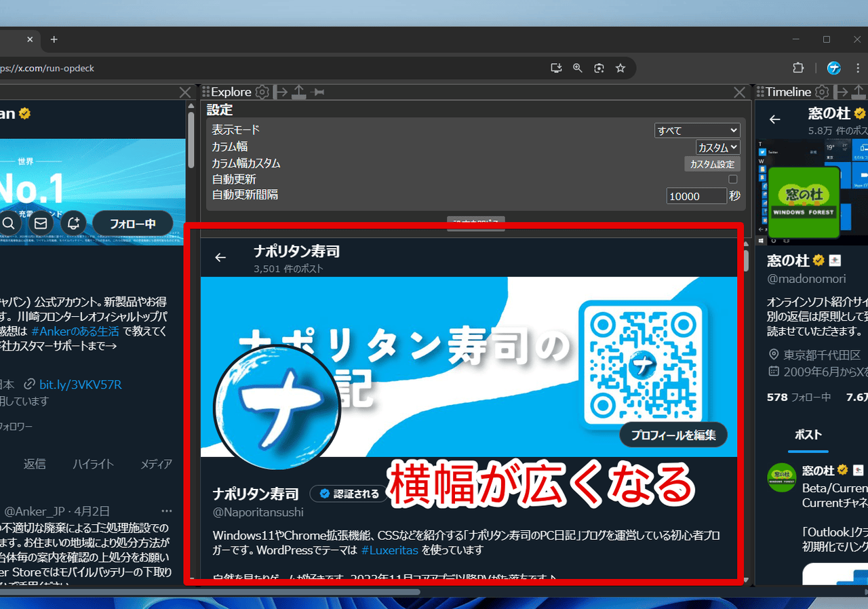Viewport: 868px width, 609px height.
Task: Click the @madonomori handle text
Action: (x=806, y=277)
